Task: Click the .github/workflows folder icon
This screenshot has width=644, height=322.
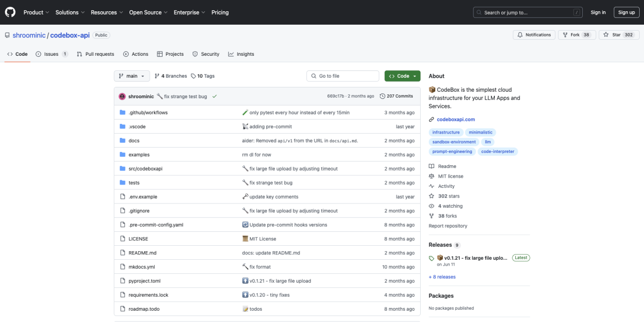Action: coord(122,113)
